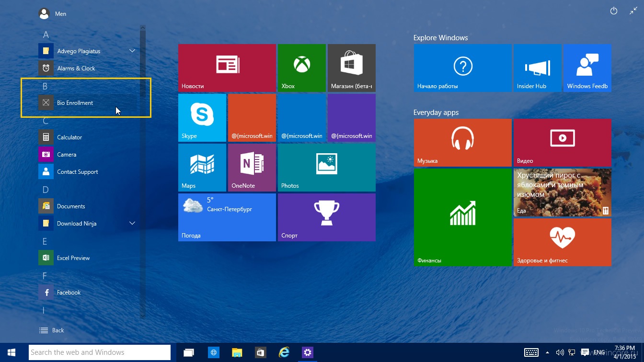Open Contact Support app

[89, 171]
